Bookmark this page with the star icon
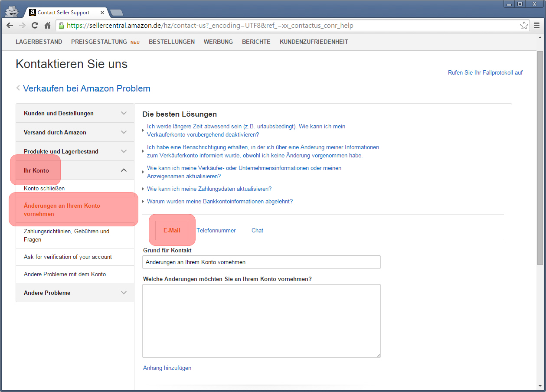The width and height of the screenshot is (546, 392). tap(524, 26)
